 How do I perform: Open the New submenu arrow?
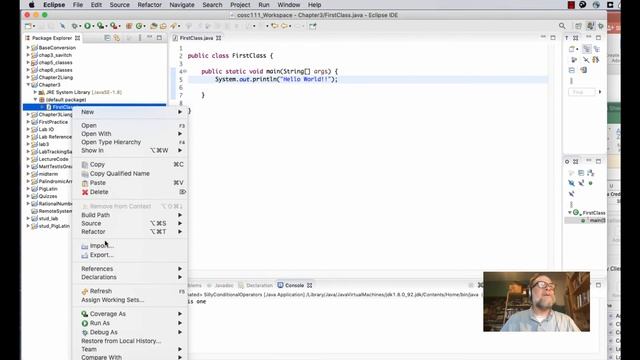point(180,112)
